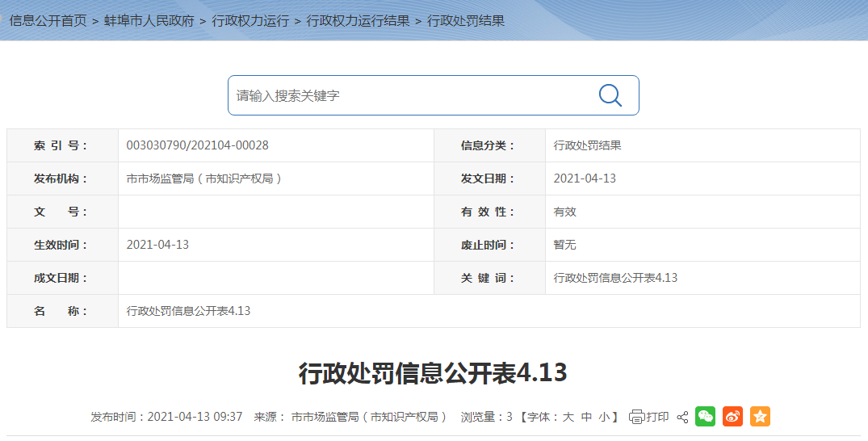The image size is (868, 441).
Task: Click the 行政处罚信息公开表4.13 article heading
Action: pos(433,373)
